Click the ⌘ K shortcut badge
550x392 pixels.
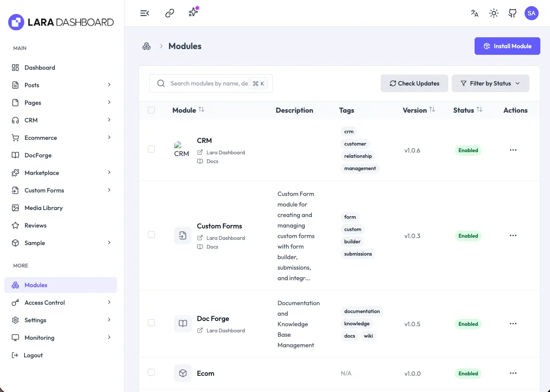[x=258, y=83]
